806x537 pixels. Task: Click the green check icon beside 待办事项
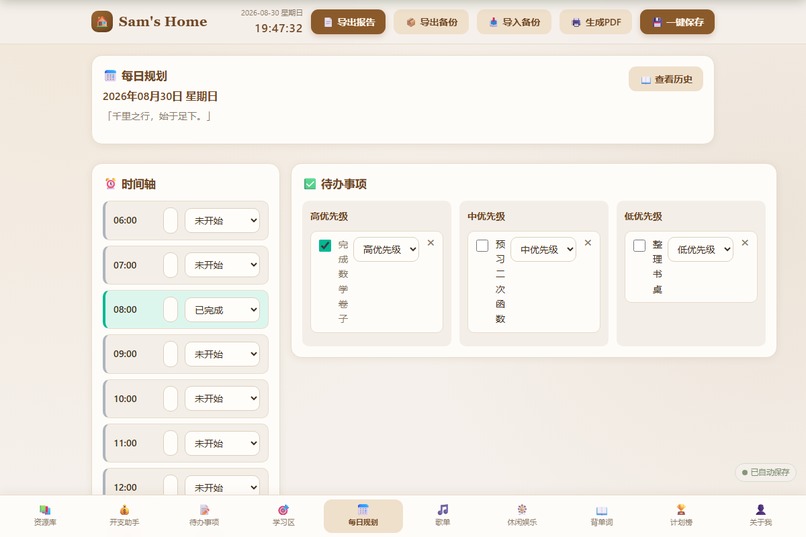[x=309, y=183]
